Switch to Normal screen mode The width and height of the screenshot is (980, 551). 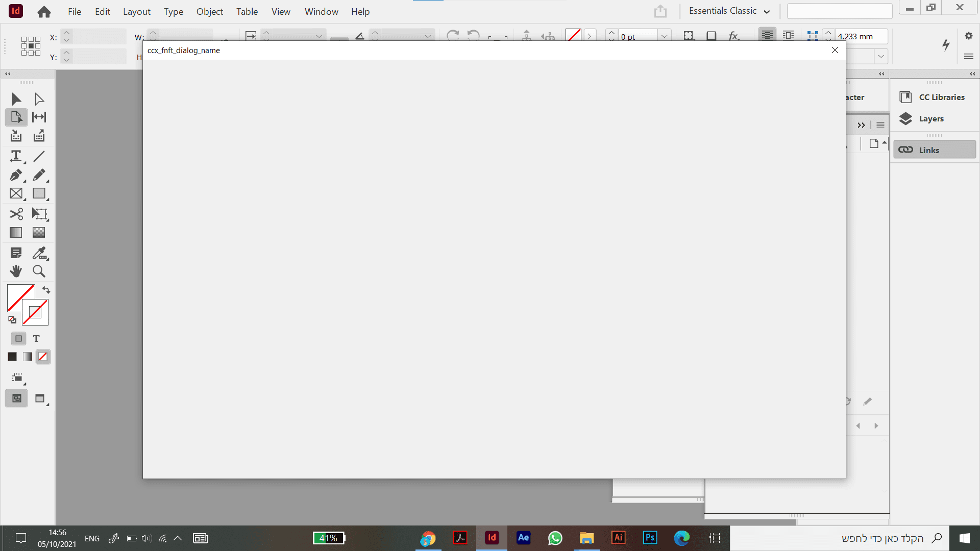click(16, 398)
